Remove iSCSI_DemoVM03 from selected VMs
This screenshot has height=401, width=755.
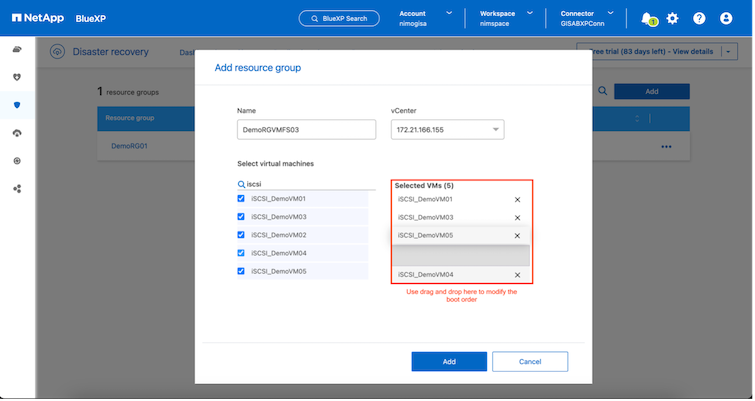517,217
